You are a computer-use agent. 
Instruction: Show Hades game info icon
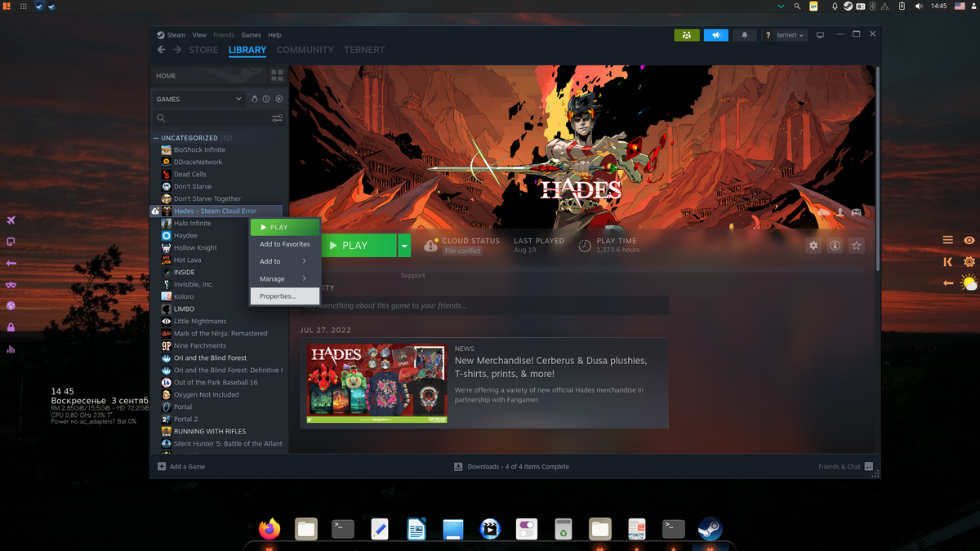pos(835,245)
